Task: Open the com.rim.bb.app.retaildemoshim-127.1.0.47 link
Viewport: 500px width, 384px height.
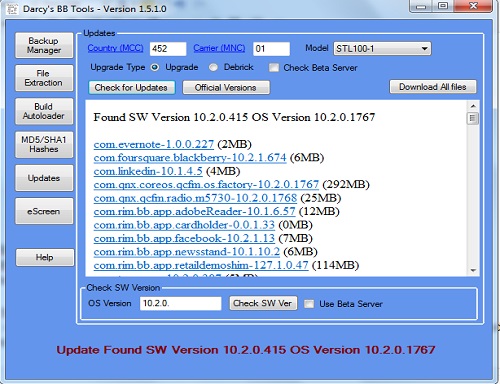Action: [x=201, y=265]
